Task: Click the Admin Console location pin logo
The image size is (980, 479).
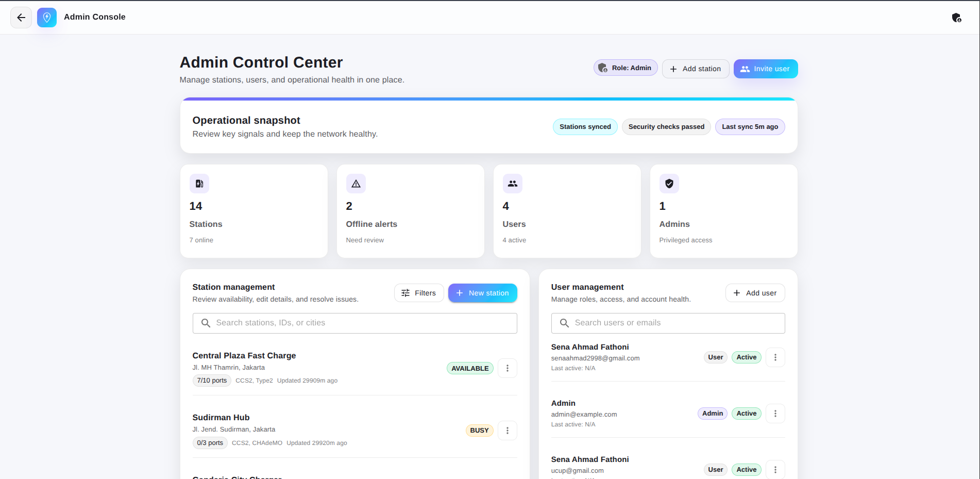Action: tap(47, 18)
